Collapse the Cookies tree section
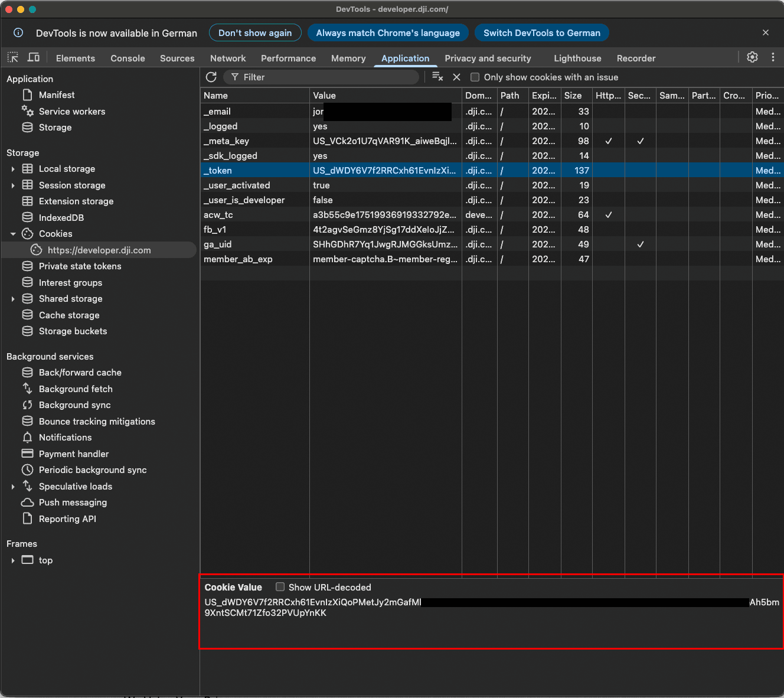Screen dimensions: 784x698 tap(13, 234)
